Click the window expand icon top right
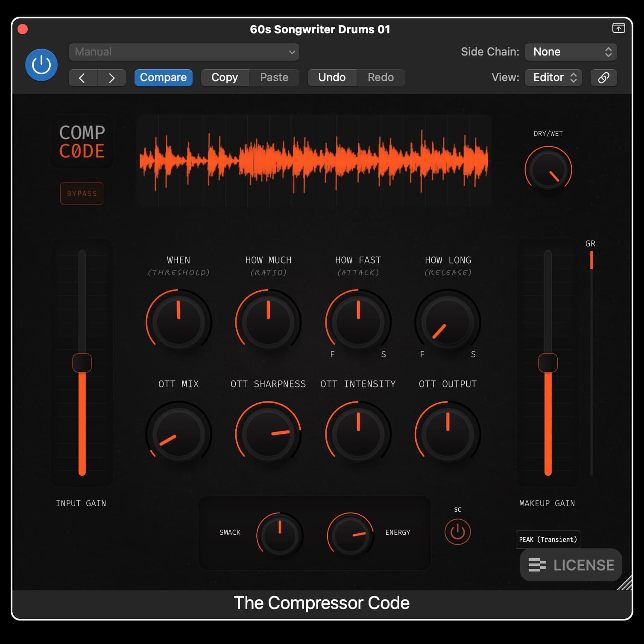 pyautogui.click(x=618, y=28)
